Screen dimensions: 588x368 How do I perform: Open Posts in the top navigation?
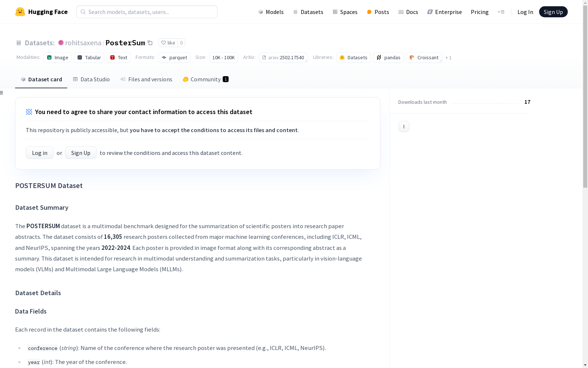point(378,12)
